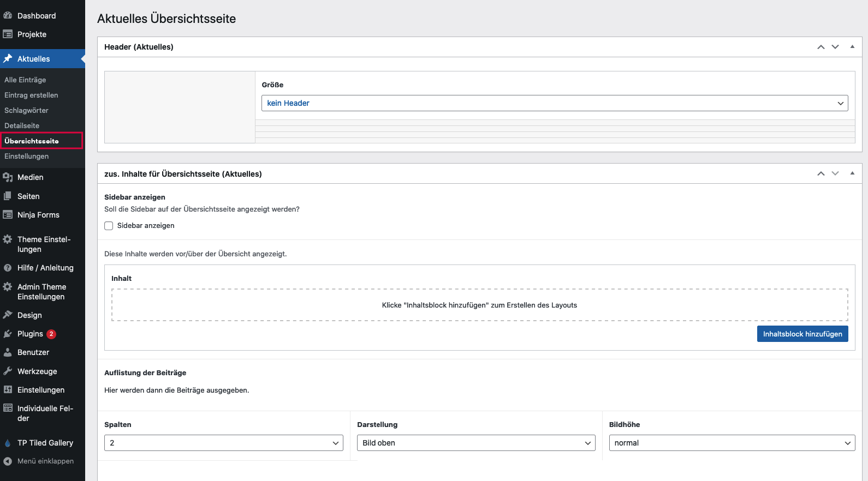Enable the Sidebar anzeigen checkbox
The image size is (868, 481).
point(109,226)
